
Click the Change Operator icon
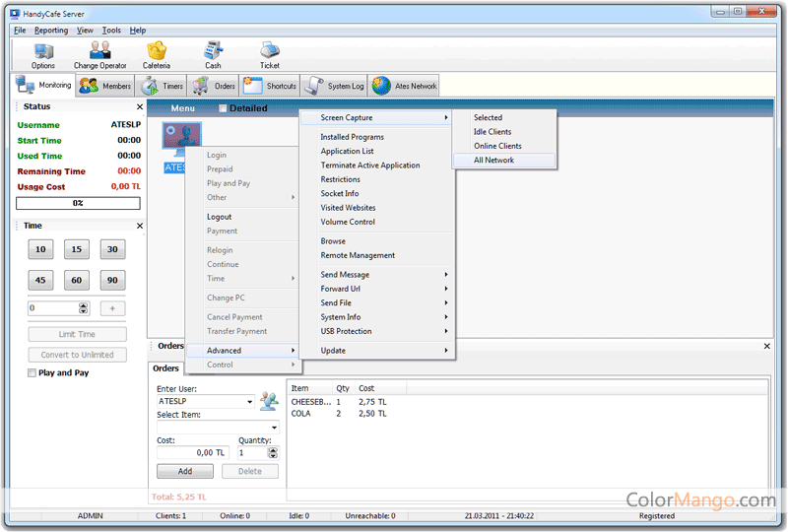99,50
